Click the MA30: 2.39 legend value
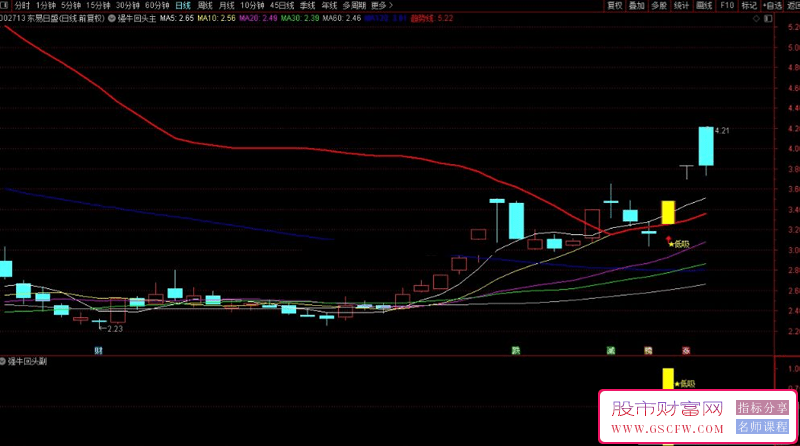The image size is (800, 446). coord(300,18)
